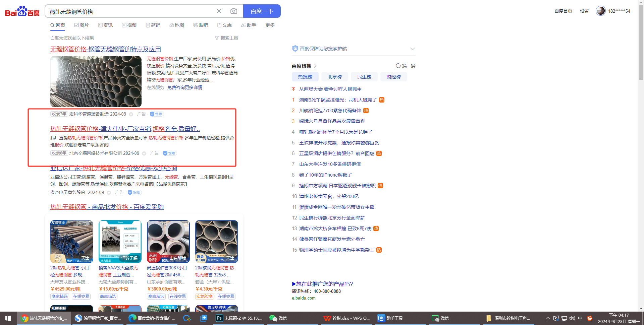Click the 百度一下 search button
Viewport: 644px width, 325px height.
click(x=262, y=11)
